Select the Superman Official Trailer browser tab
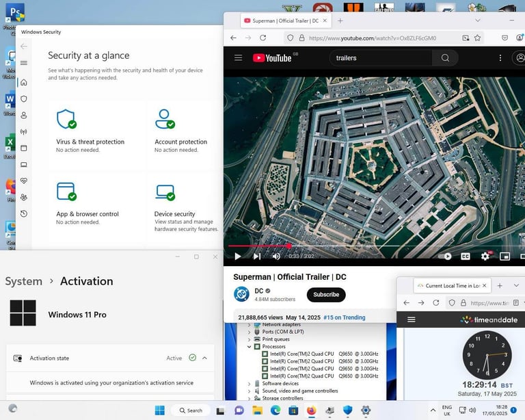Image resolution: width=525 pixels, height=420 pixels. click(286, 21)
